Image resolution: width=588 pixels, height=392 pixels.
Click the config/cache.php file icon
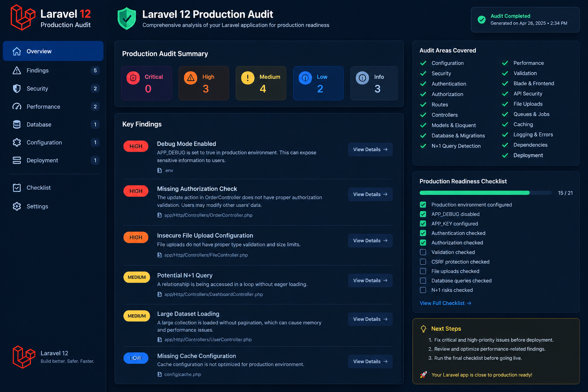point(160,374)
